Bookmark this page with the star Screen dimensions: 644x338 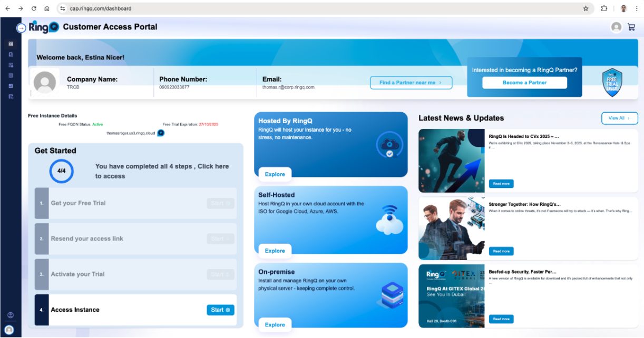(586, 8)
